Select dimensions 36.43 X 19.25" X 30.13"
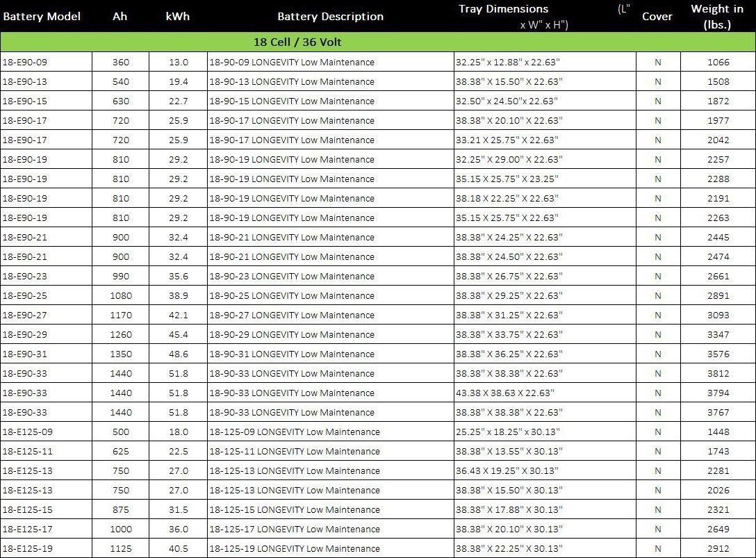Viewport: 756px width, 558px height. (x=507, y=470)
